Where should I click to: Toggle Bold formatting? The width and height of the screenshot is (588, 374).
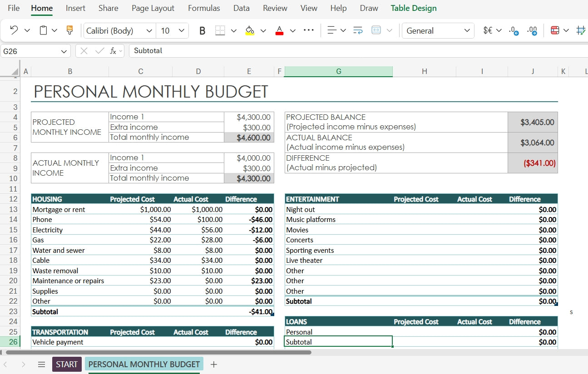[203, 30]
